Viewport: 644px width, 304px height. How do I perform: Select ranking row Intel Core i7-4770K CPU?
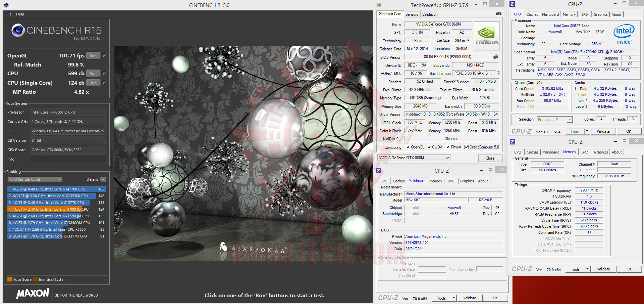point(56,189)
